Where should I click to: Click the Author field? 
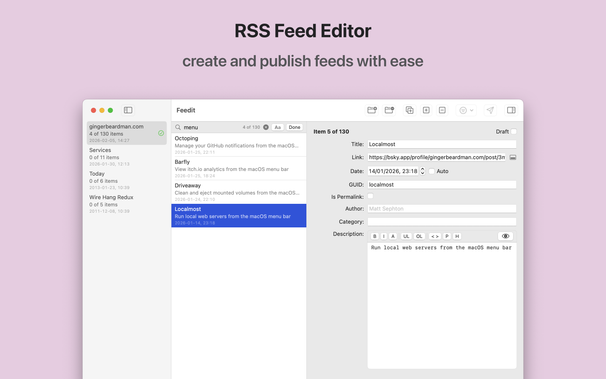[x=442, y=209]
